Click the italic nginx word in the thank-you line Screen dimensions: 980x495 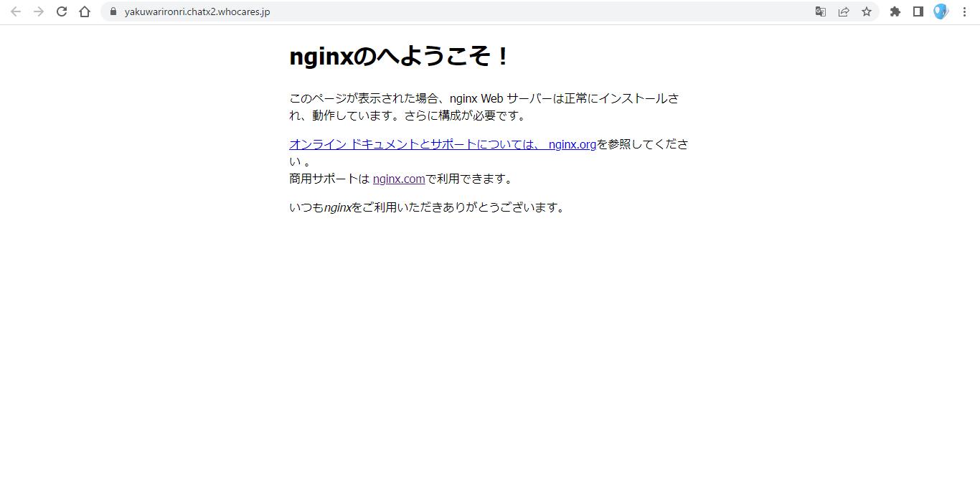coord(337,207)
